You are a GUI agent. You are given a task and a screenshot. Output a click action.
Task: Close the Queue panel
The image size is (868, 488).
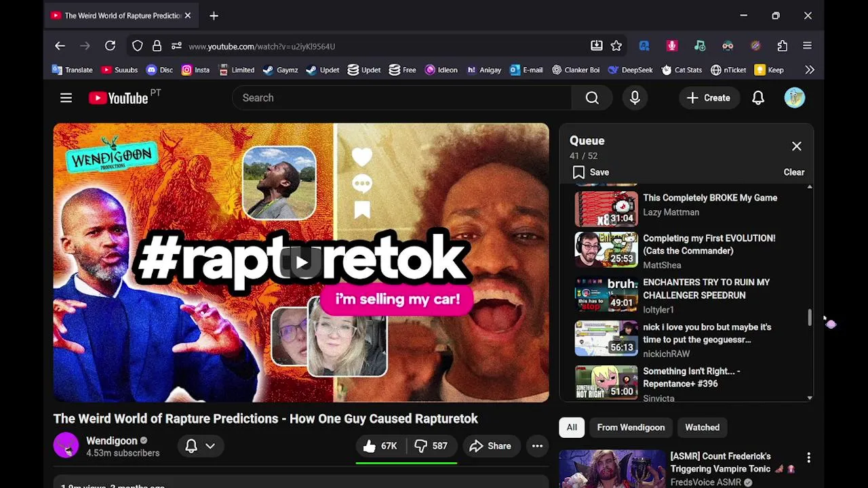(x=797, y=146)
